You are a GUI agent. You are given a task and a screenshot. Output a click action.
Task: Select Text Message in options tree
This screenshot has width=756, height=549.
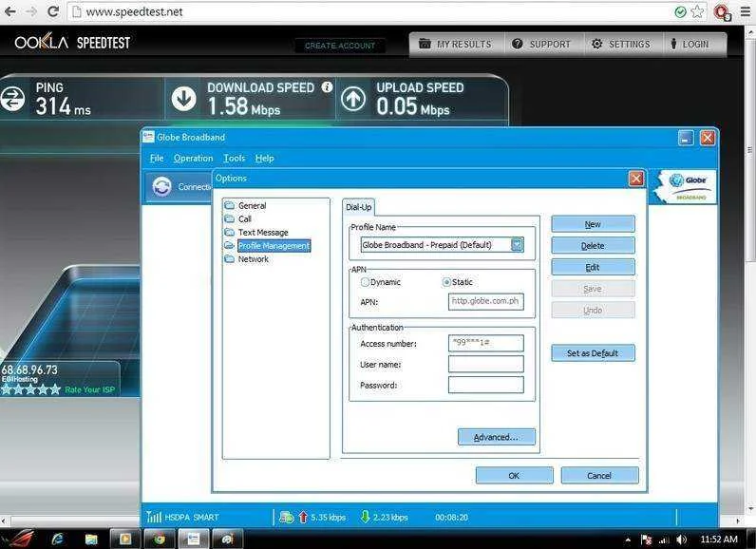click(x=263, y=233)
